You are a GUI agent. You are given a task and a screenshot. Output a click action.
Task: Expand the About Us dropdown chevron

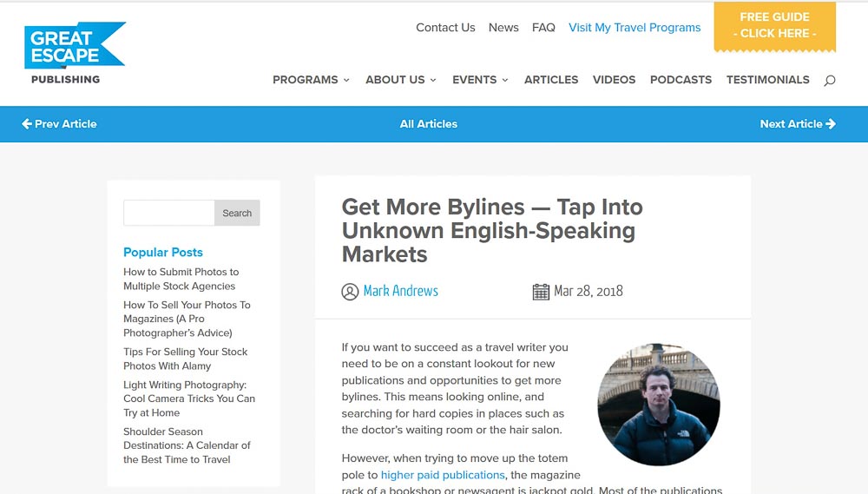[x=433, y=80]
